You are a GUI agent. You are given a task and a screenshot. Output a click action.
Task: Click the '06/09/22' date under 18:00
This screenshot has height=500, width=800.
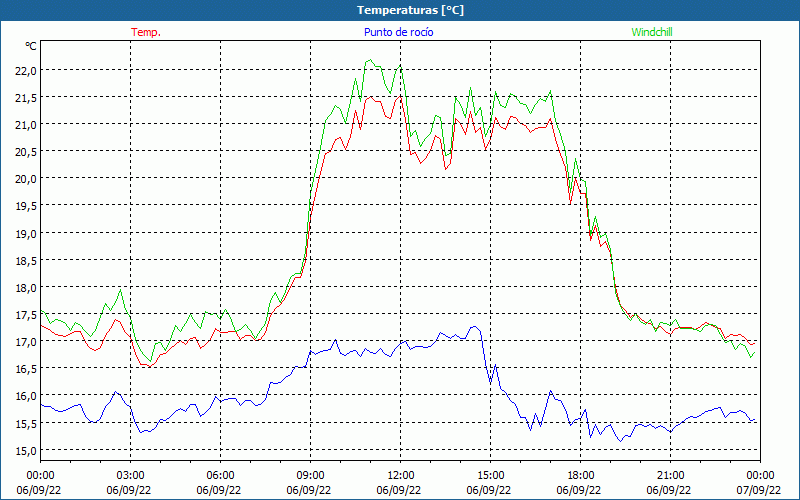click(579, 490)
